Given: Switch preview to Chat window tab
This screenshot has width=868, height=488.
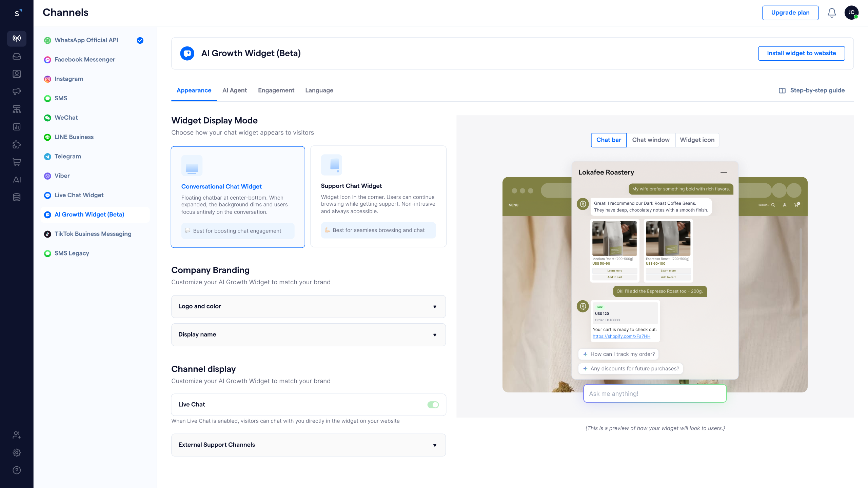Looking at the screenshot, I should point(650,140).
